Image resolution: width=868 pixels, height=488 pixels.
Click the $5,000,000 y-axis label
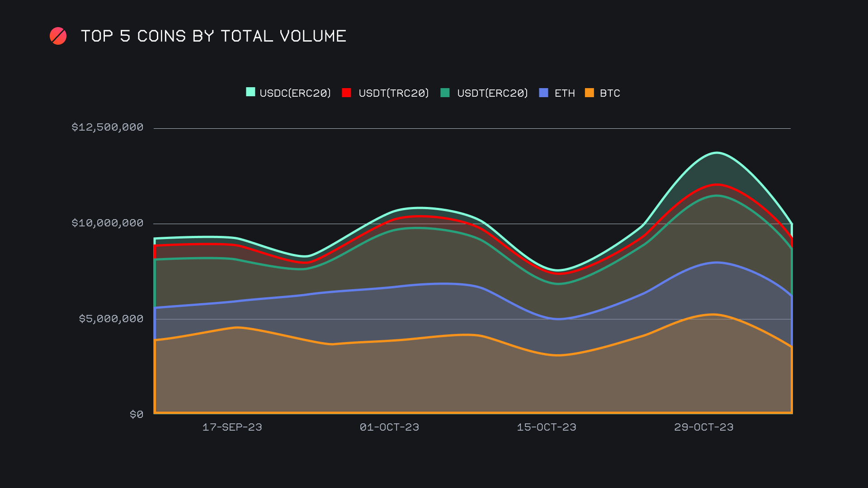pyautogui.click(x=111, y=319)
